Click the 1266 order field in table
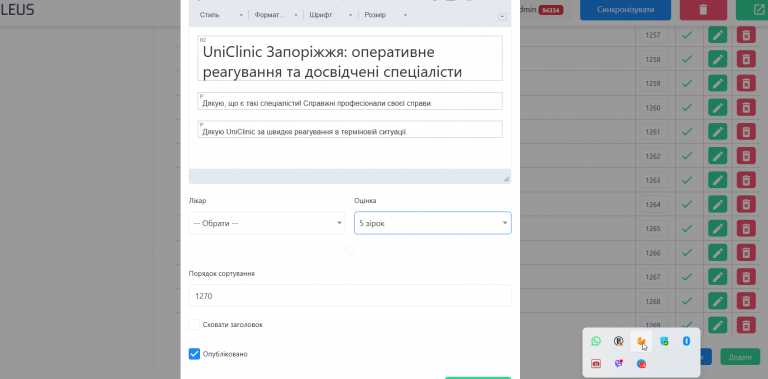 point(654,253)
